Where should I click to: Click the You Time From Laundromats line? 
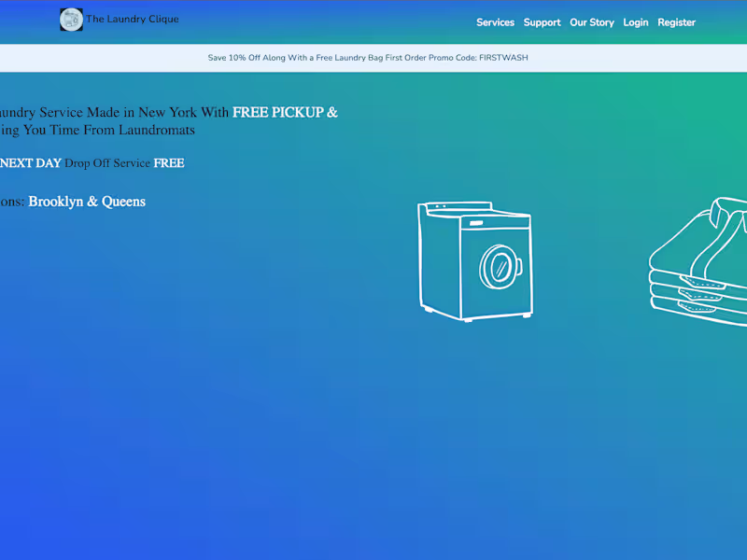[97, 130]
